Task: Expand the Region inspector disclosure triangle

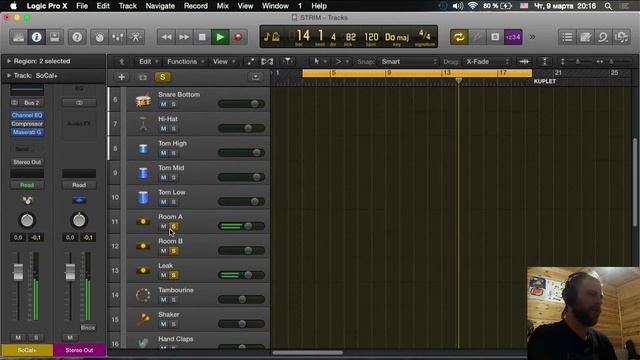Action: tap(9, 61)
